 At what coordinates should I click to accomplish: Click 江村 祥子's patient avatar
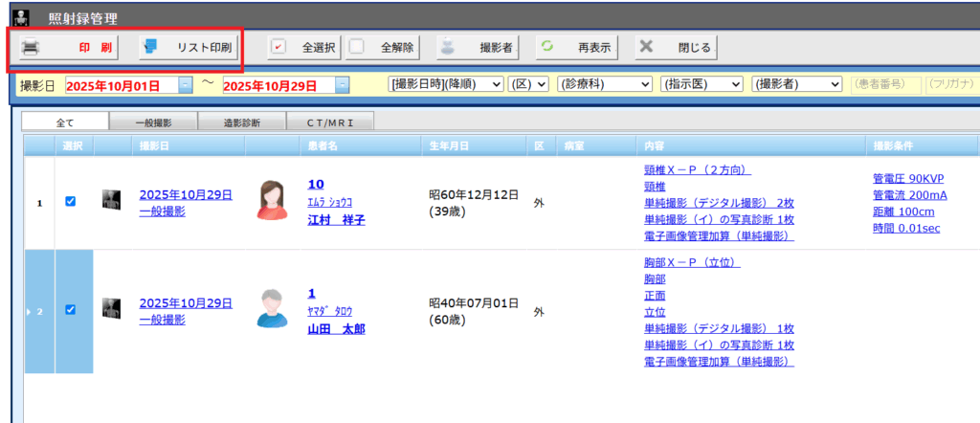click(x=273, y=202)
